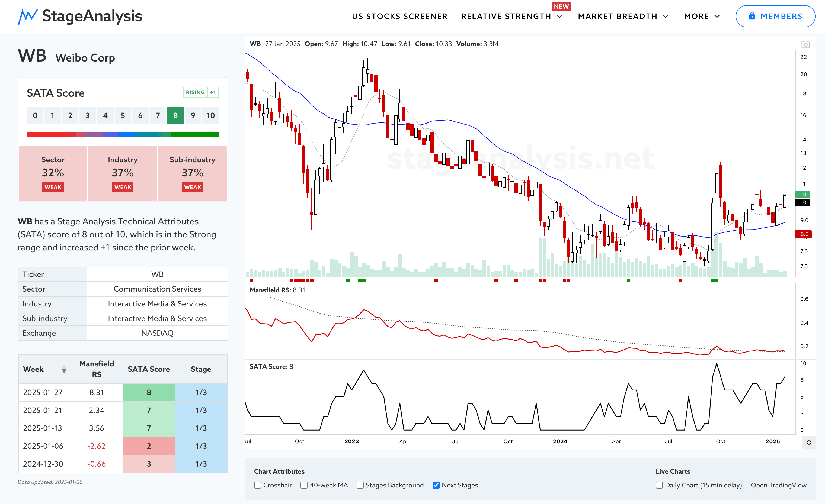Click the SATA Score column header
The width and height of the screenshot is (825, 504).
coord(149,369)
